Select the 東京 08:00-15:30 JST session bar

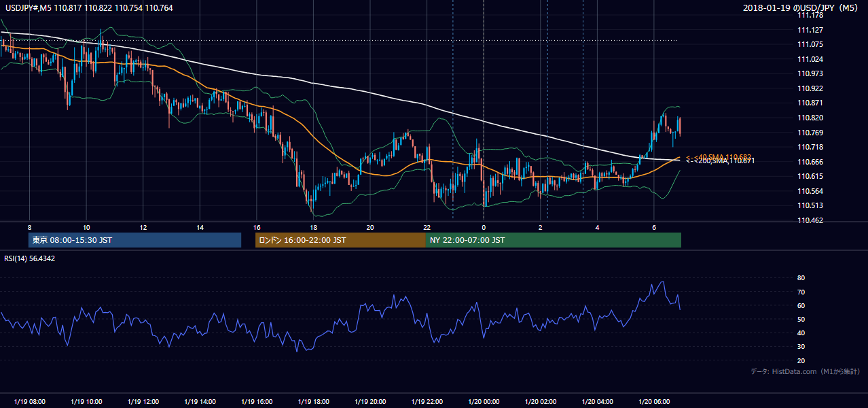point(135,240)
